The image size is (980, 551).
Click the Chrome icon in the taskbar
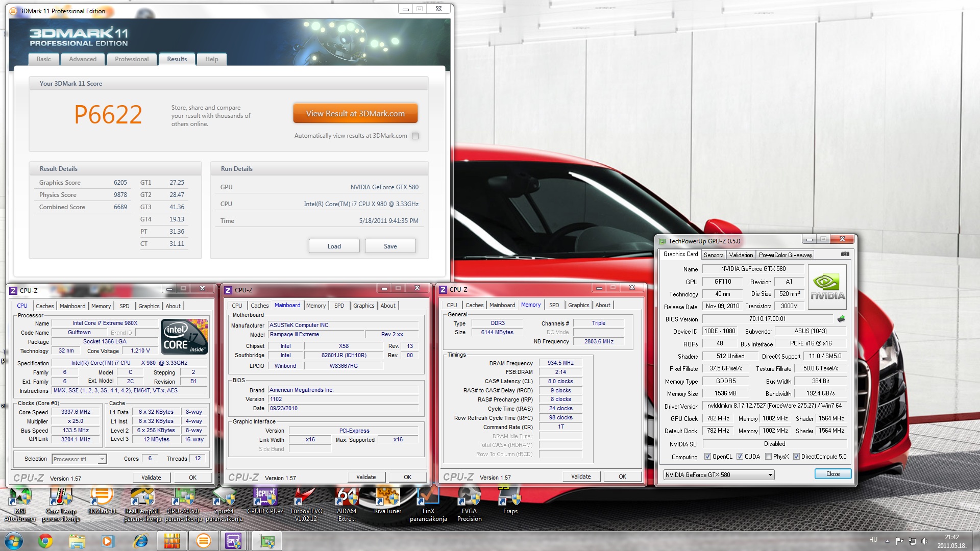coord(45,541)
